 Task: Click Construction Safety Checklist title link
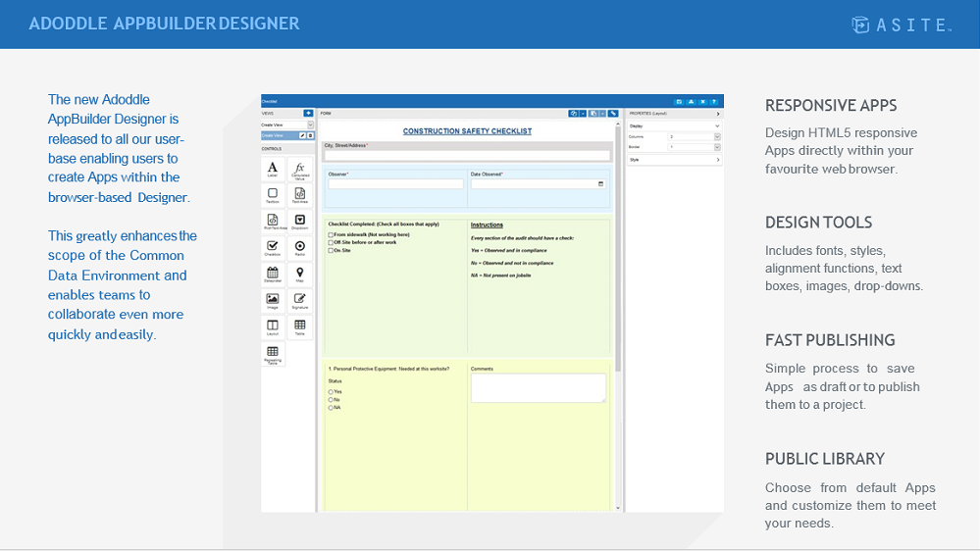[467, 131]
